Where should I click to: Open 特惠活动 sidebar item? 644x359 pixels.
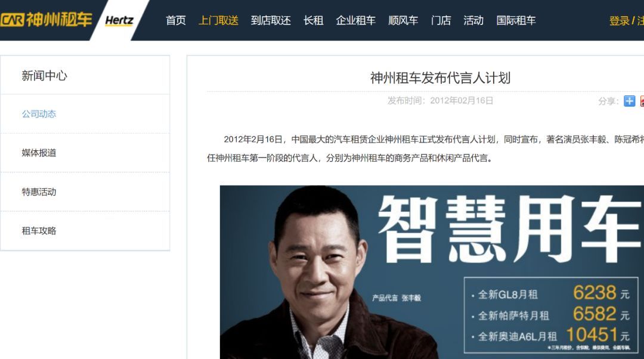point(39,192)
